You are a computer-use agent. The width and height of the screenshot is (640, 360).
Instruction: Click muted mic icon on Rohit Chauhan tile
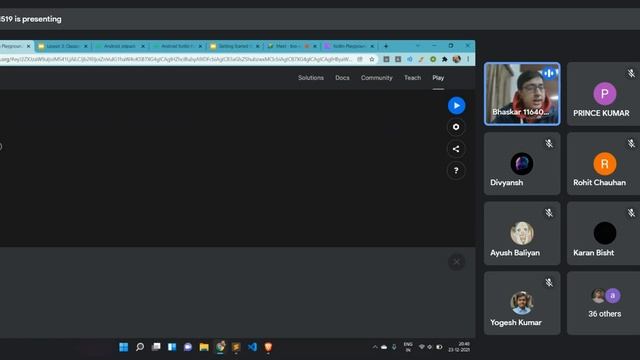pyautogui.click(x=631, y=143)
